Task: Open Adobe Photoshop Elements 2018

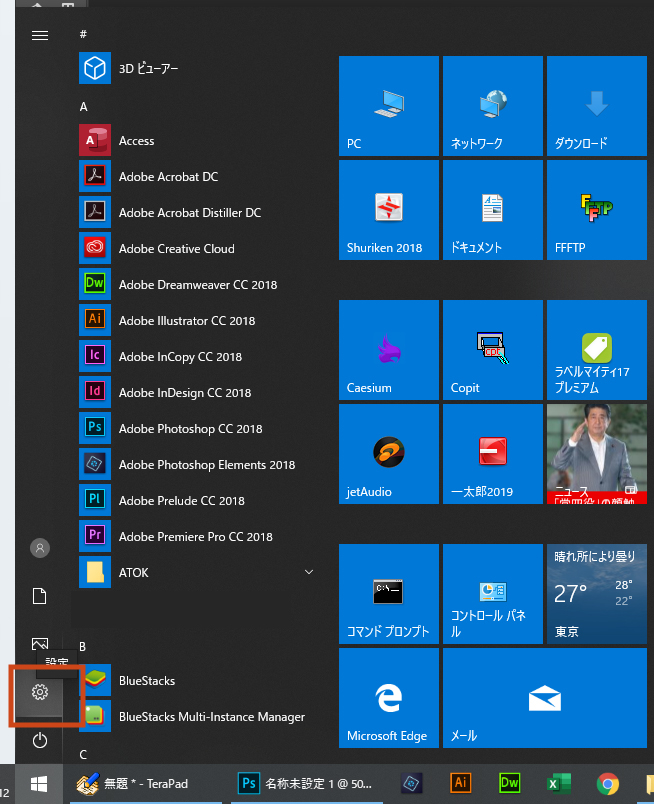Action: (x=197, y=464)
